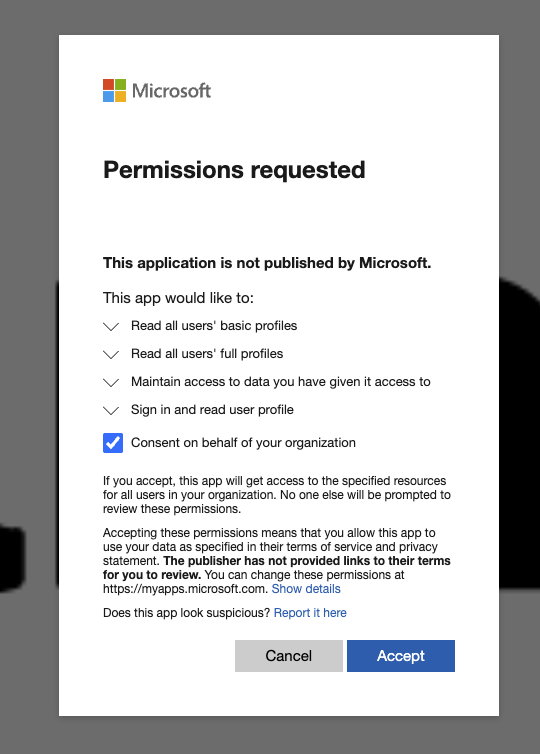Image resolution: width=540 pixels, height=754 pixels.
Task: Select the Read all users' full profiles text
Action: (x=207, y=353)
